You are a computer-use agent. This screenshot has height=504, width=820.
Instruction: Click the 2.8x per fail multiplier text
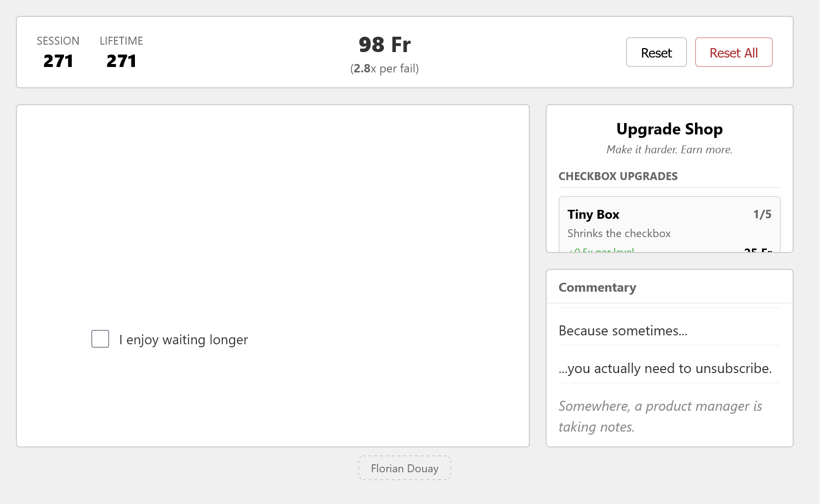(x=384, y=68)
